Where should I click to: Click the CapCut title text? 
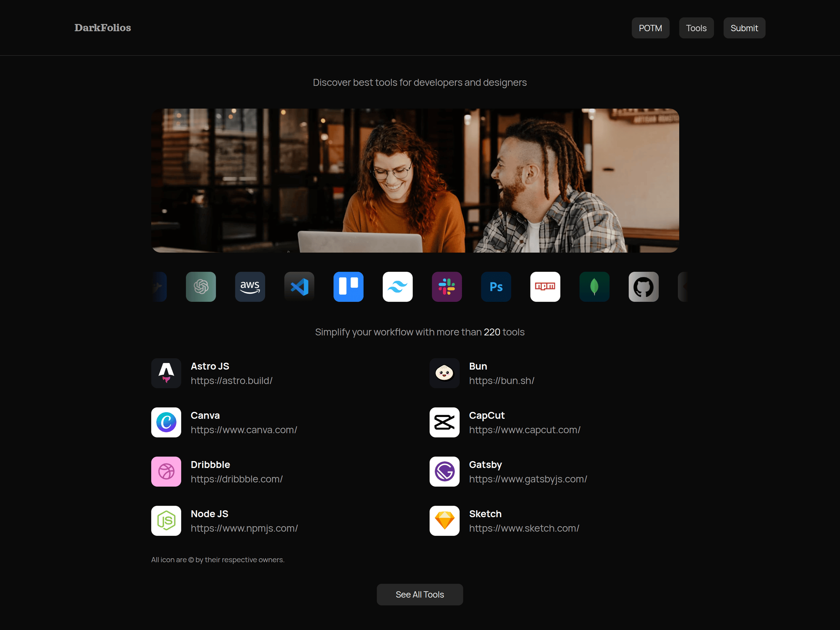[487, 415]
